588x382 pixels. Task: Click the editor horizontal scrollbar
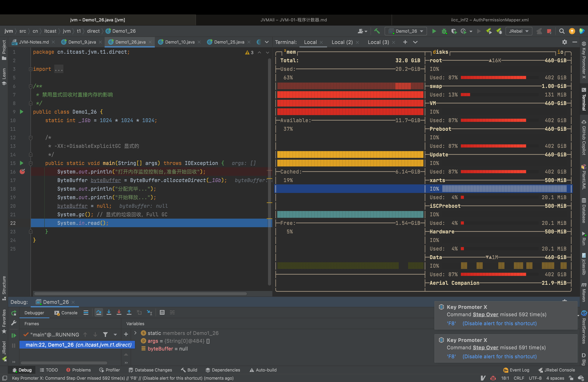(140, 294)
